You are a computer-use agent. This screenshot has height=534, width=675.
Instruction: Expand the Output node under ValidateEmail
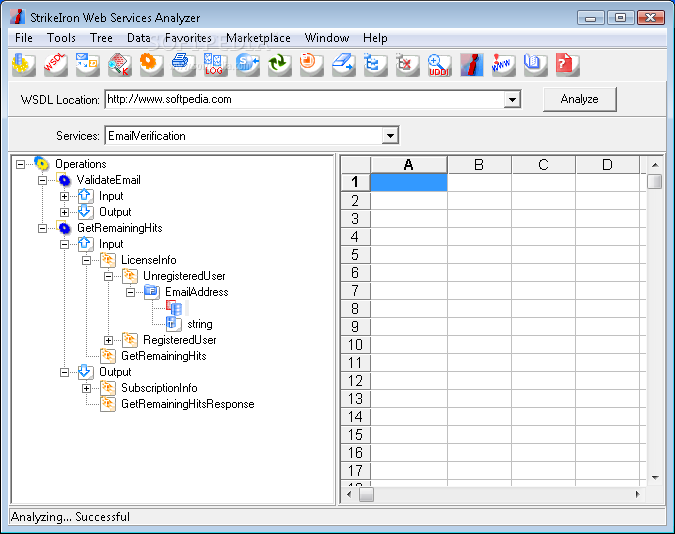(x=64, y=212)
